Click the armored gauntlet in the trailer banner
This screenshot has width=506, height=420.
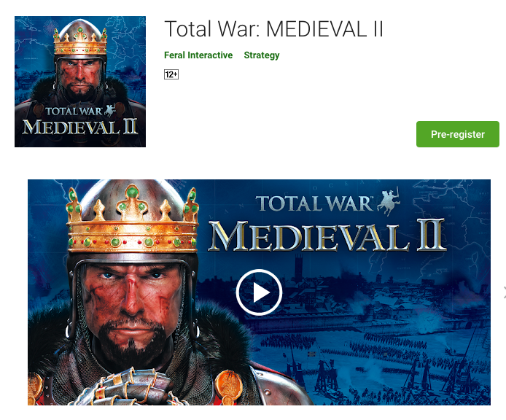point(129,387)
